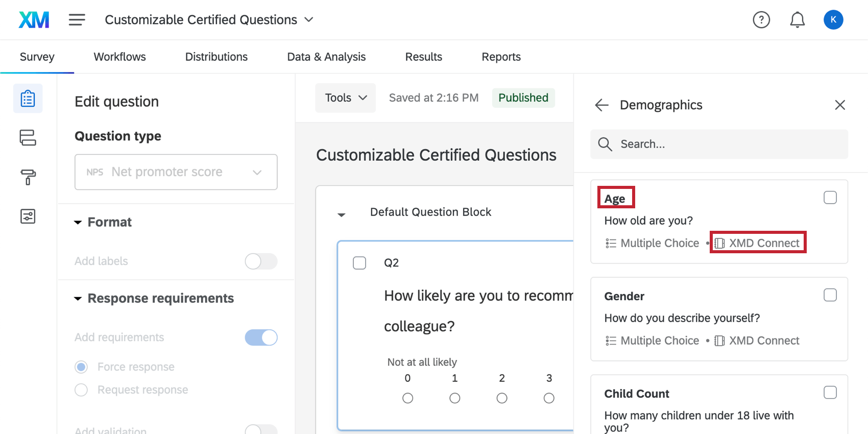Viewport: 868px width, 434px height.
Task: Switch to the Data & Analysis tab
Action: click(326, 57)
